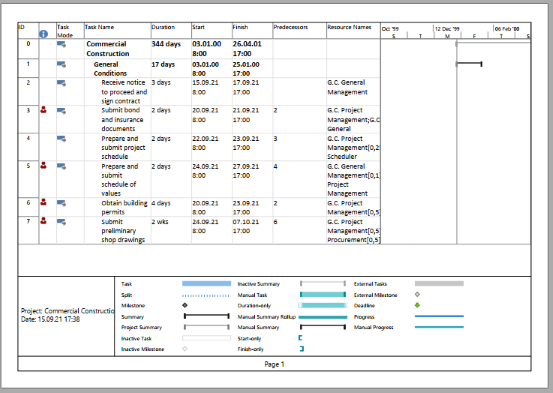Image resolution: width=553 pixels, height=393 pixels.
Task: Click the Inactive Summary bar sample in legend
Action: point(323,283)
